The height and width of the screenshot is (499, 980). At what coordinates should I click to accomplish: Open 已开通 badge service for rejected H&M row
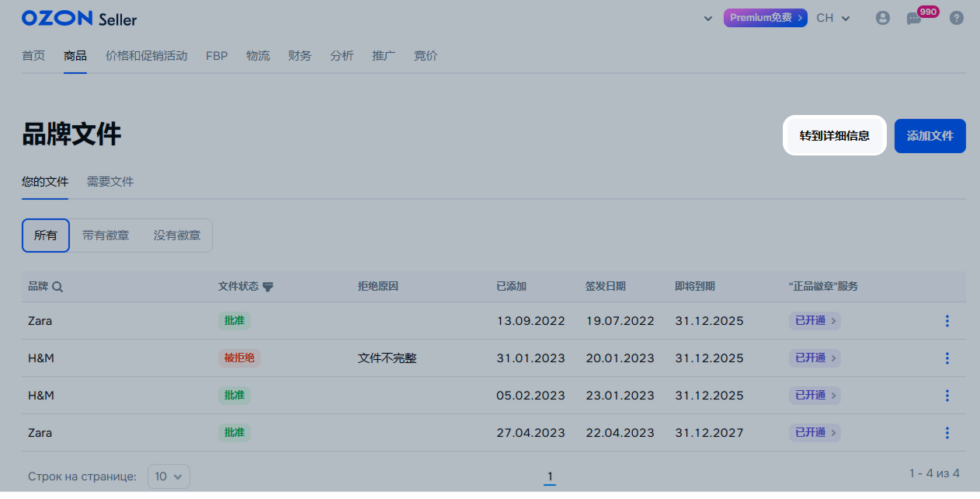pyautogui.click(x=815, y=358)
